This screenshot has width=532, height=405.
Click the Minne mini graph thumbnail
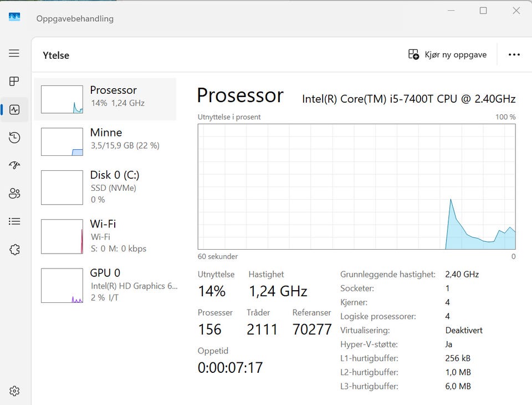coord(62,141)
